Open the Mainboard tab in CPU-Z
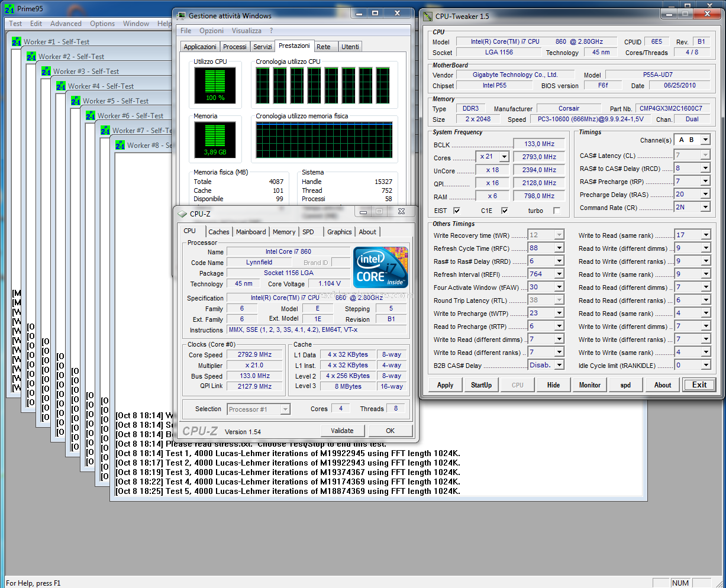The width and height of the screenshot is (726, 588). pyautogui.click(x=251, y=232)
